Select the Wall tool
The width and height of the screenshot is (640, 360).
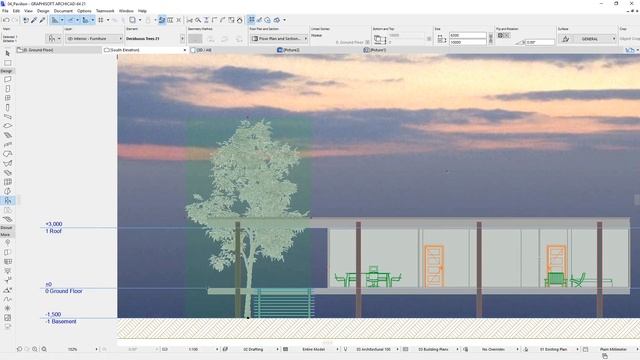click(x=7, y=79)
